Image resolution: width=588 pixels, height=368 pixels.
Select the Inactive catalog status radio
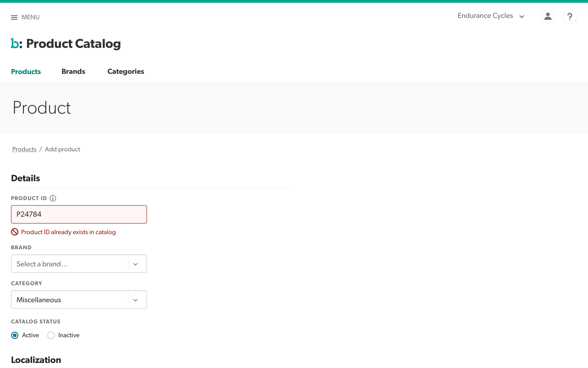coord(51,335)
